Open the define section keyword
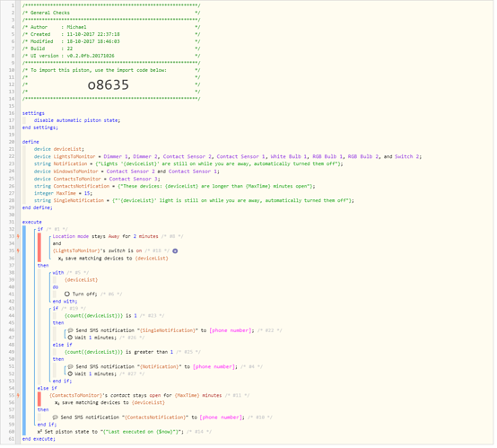The image size is (497, 448). tap(31, 143)
